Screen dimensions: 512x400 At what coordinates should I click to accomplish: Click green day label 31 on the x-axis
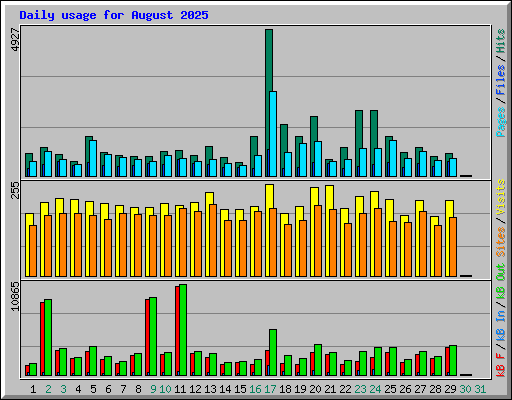480,389
